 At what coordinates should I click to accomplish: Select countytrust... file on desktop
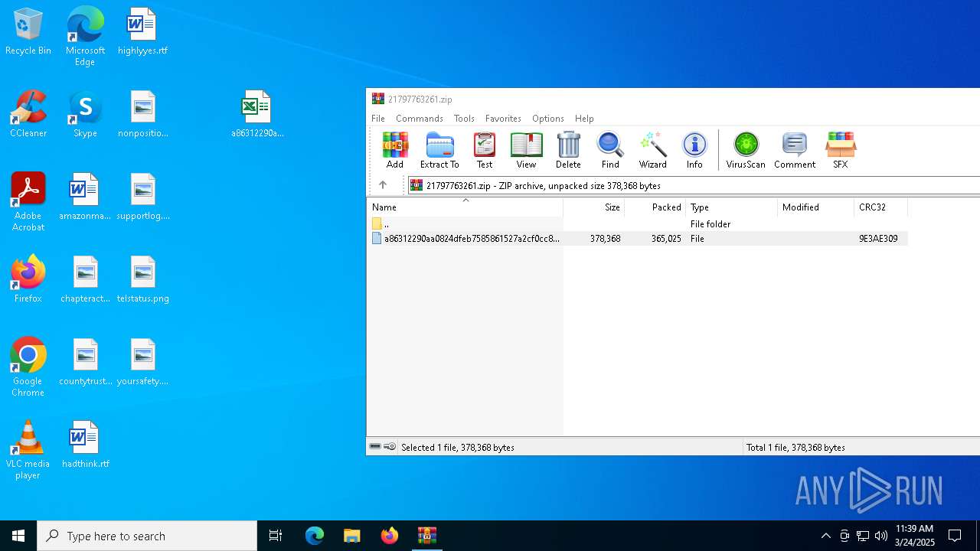[85, 363]
